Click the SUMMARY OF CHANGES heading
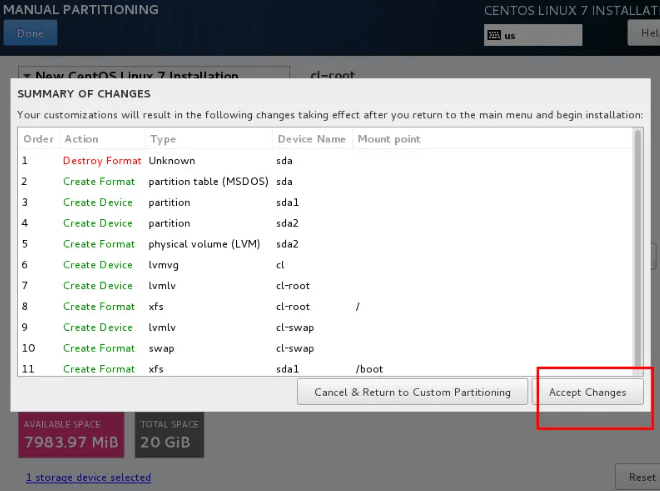 [x=84, y=93]
